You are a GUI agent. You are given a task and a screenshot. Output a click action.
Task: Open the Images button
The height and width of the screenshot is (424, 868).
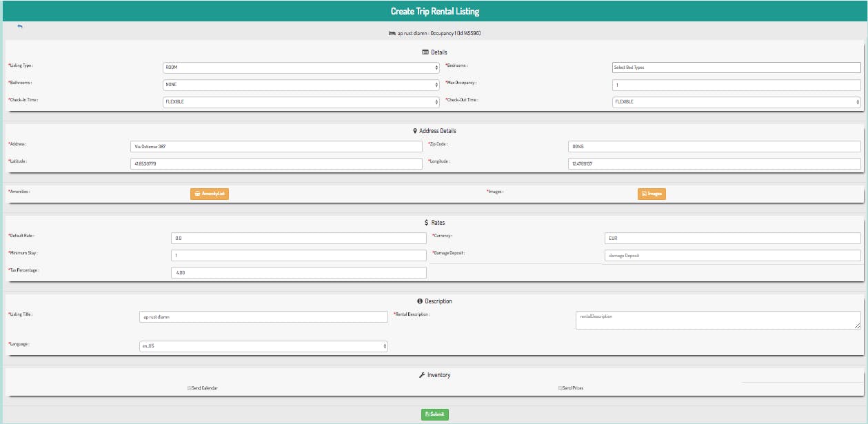click(652, 194)
